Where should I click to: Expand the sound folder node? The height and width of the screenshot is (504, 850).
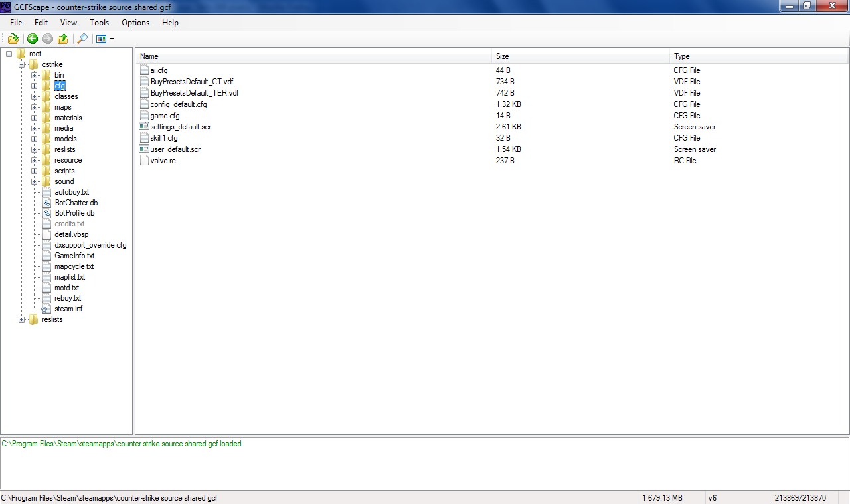tap(34, 181)
